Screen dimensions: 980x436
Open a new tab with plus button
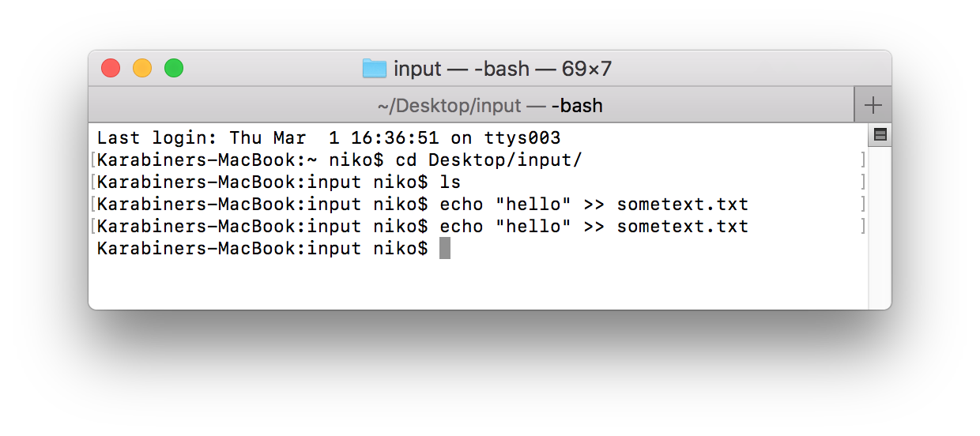pyautogui.click(x=873, y=105)
